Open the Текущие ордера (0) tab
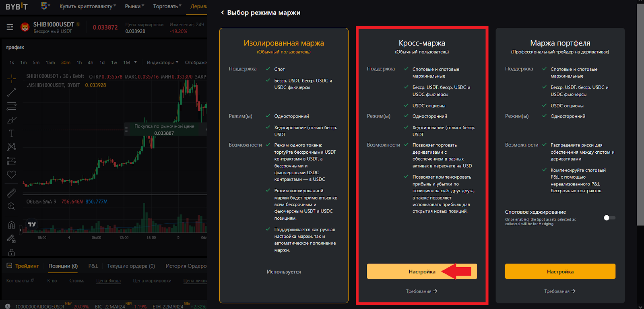Screen dimensions: 644x309 [131, 266]
